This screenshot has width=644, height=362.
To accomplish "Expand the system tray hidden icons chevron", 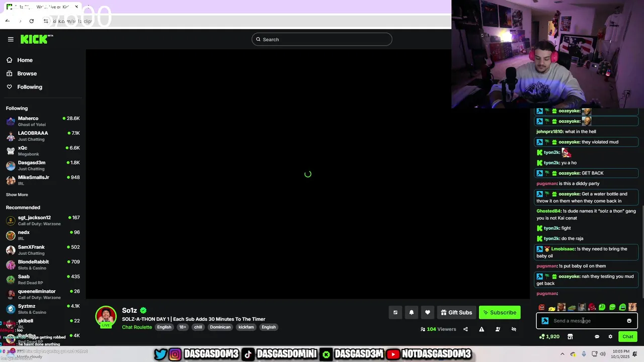I will coord(562,354).
